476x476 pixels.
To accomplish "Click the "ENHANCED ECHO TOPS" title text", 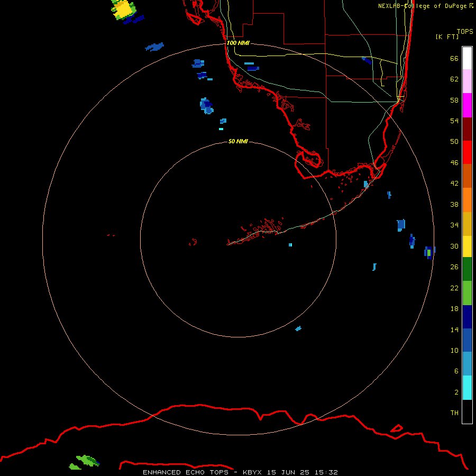I will pos(186,472).
